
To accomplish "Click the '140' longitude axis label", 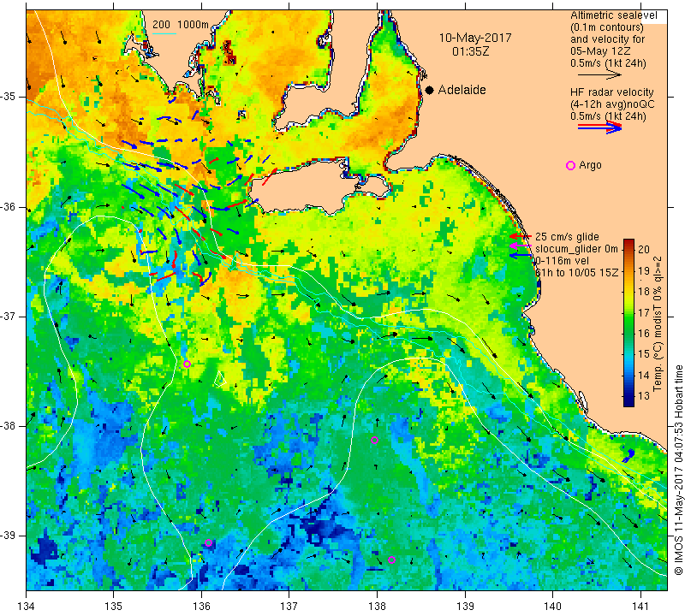I will 552,607.
